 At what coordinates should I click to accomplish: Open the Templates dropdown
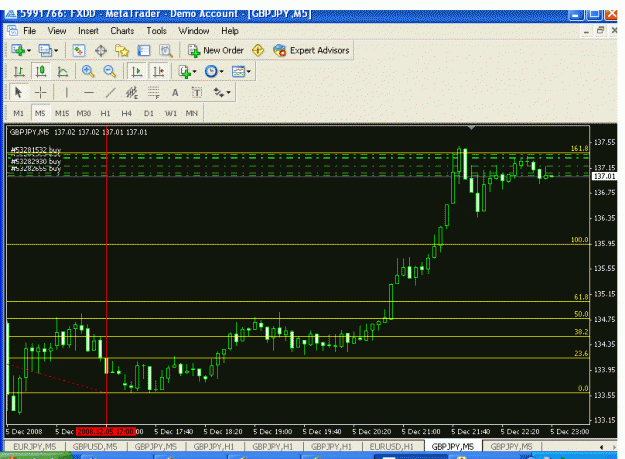(241, 72)
